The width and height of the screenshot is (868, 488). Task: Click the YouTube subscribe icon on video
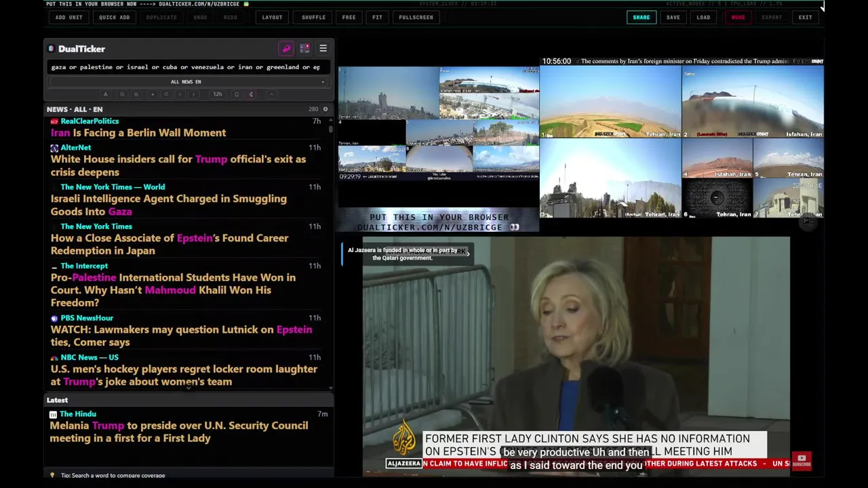tap(802, 461)
